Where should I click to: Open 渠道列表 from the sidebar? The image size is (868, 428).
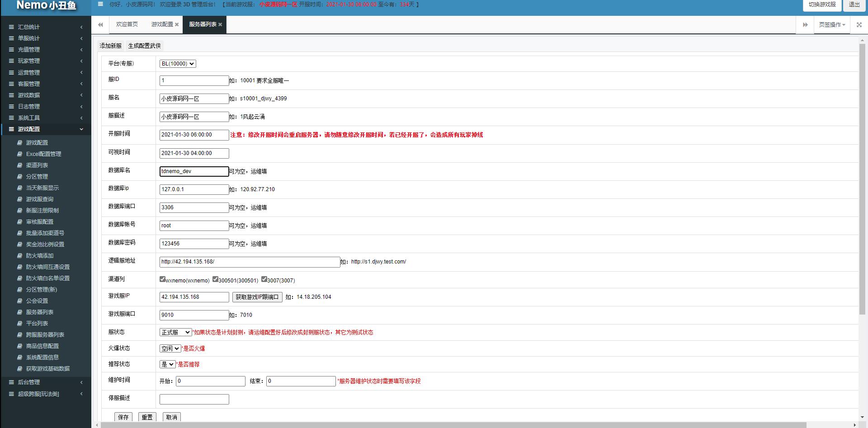pyautogui.click(x=37, y=165)
